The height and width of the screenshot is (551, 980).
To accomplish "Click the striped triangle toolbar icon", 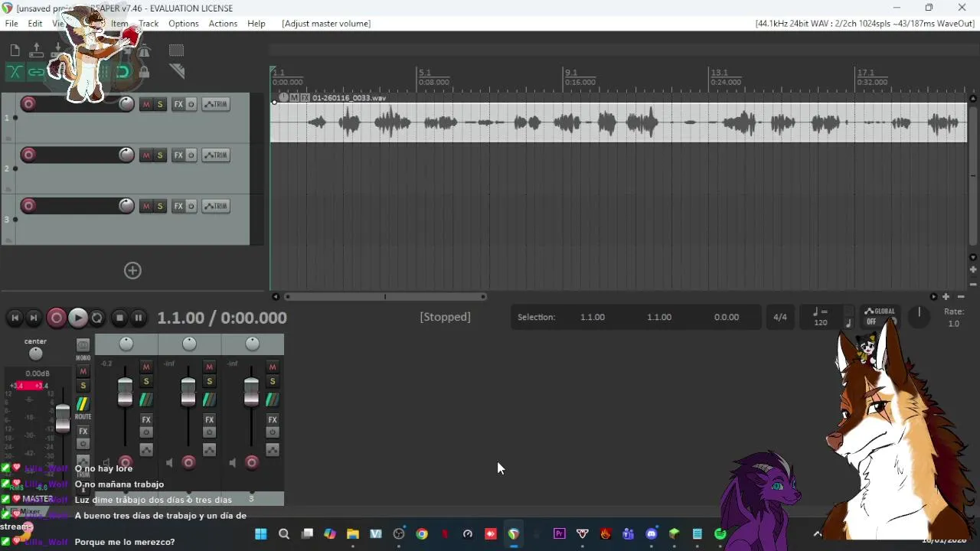I will [177, 72].
